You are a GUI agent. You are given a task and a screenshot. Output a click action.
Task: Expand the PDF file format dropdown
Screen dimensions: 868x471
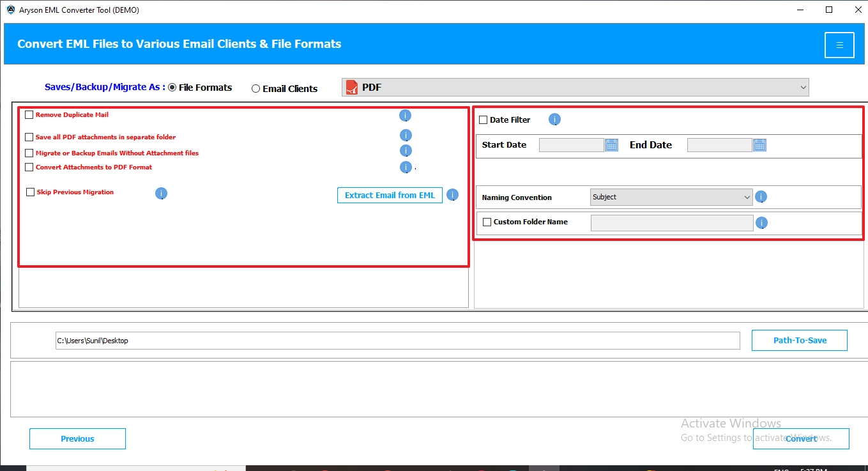tap(575, 88)
